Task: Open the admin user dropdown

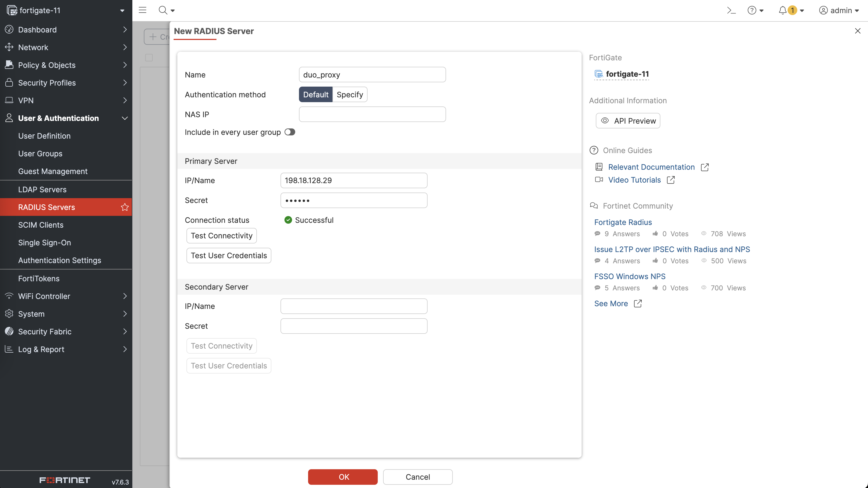Action: click(x=839, y=10)
